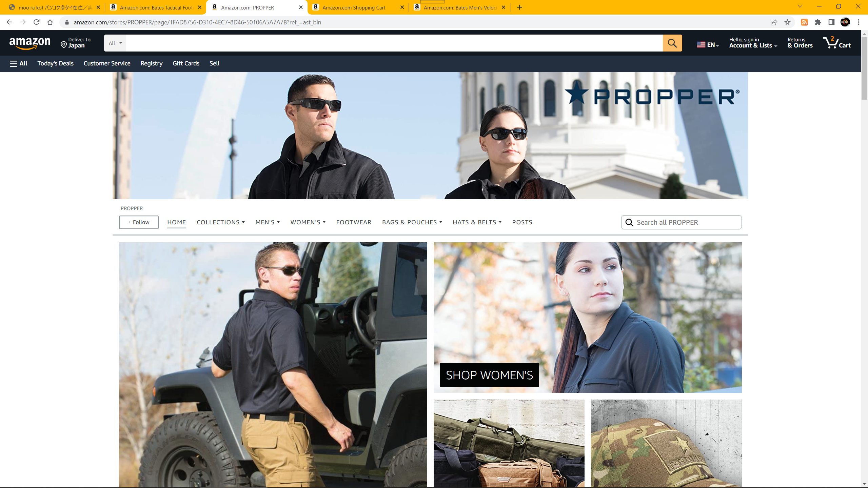Click the Search all PROPPER field
Image resolution: width=868 pixels, height=488 pixels.
click(681, 222)
